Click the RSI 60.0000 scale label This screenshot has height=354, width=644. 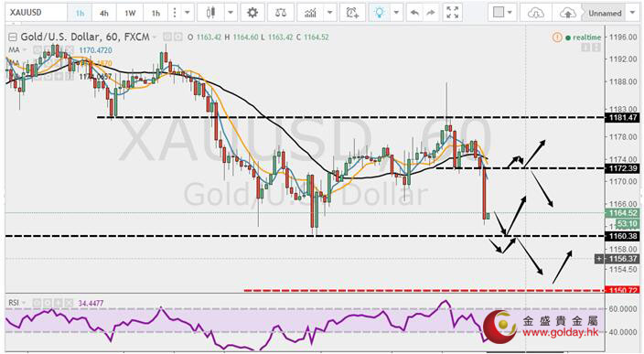click(623, 309)
